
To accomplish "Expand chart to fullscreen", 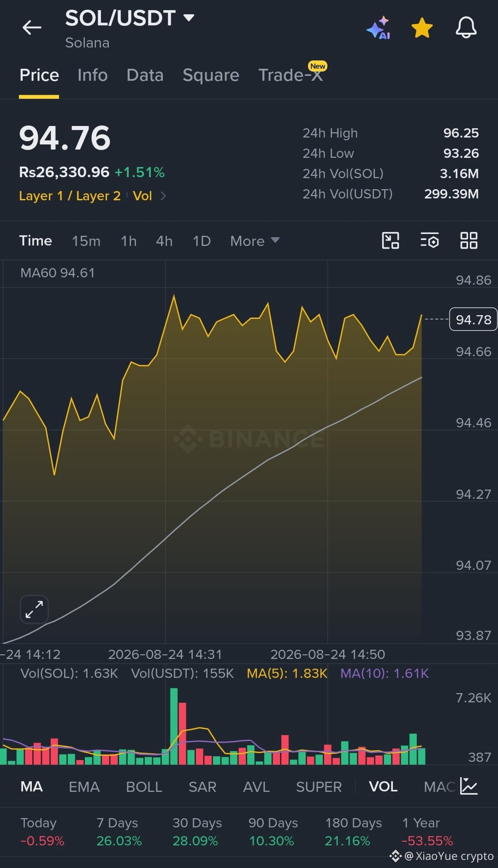I will pos(34,609).
